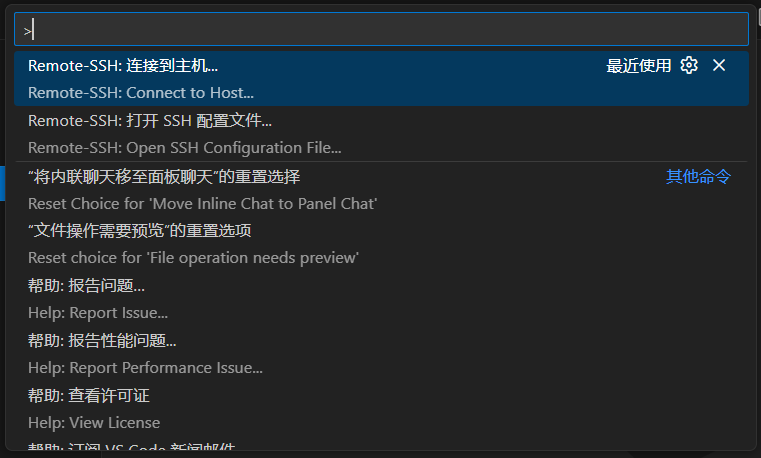761x458 pixels.
Task: Focus the command palette input field
Action: tap(380, 29)
